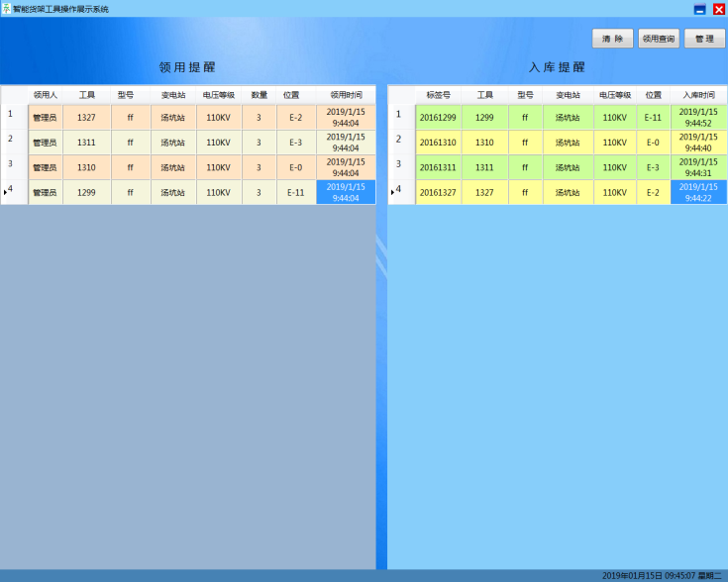Click row header 1 in 领用提醒 table

point(13,117)
